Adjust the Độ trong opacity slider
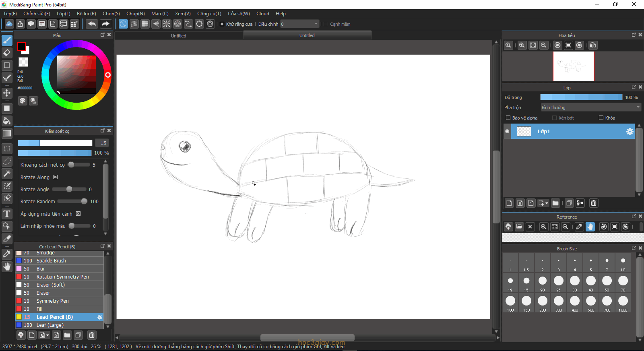The image size is (644, 351). tap(581, 97)
